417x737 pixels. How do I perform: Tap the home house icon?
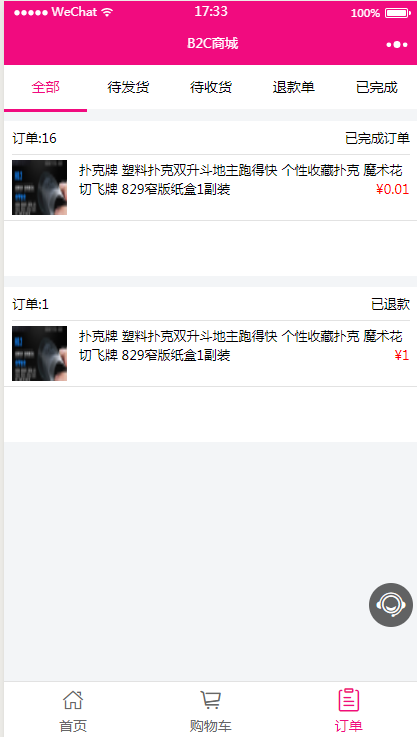point(73,700)
